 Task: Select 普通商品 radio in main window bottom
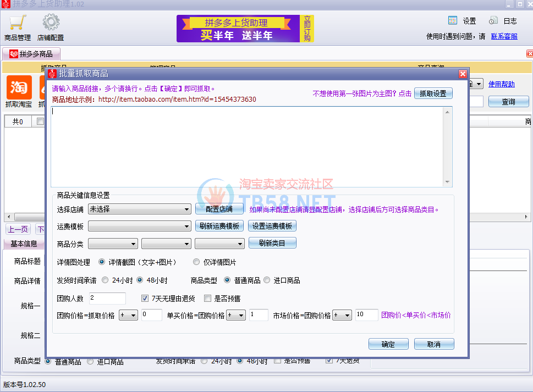coord(48,361)
